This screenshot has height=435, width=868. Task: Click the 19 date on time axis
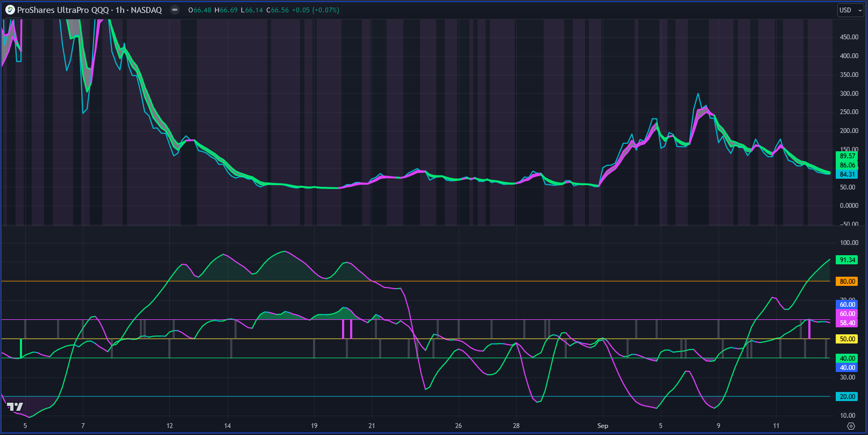click(314, 426)
